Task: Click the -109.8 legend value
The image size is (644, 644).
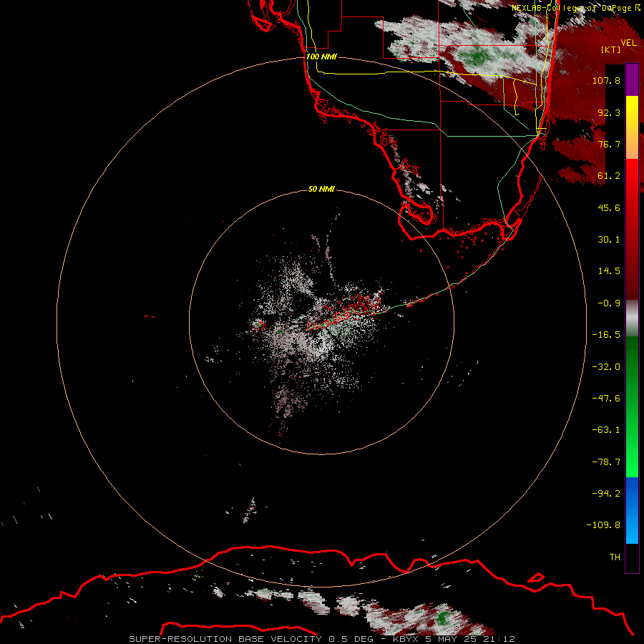Action: click(604, 525)
